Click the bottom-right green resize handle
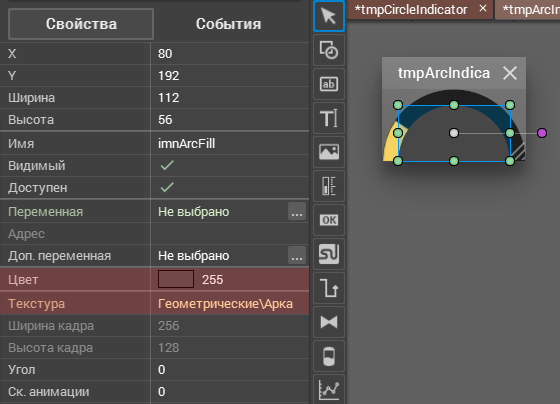This screenshot has width=560, height=404. tap(510, 161)
